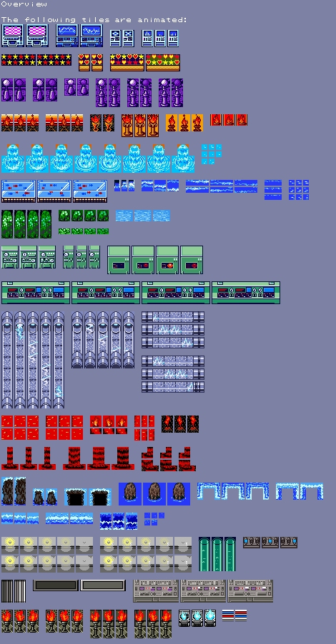Select the shorter three-arch waterfall frame
The width and height of the screenshot is (336, 644).
[x=300, y=491]
